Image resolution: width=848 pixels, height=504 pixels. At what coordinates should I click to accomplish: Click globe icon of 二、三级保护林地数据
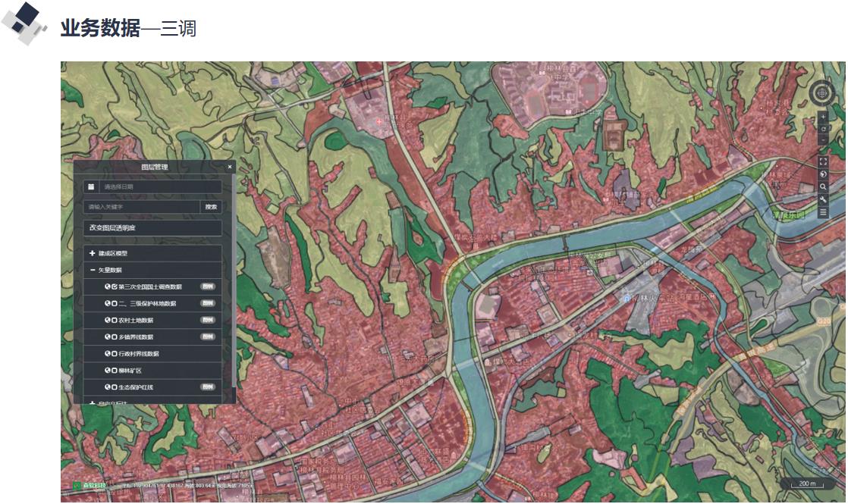coord(108,303)
